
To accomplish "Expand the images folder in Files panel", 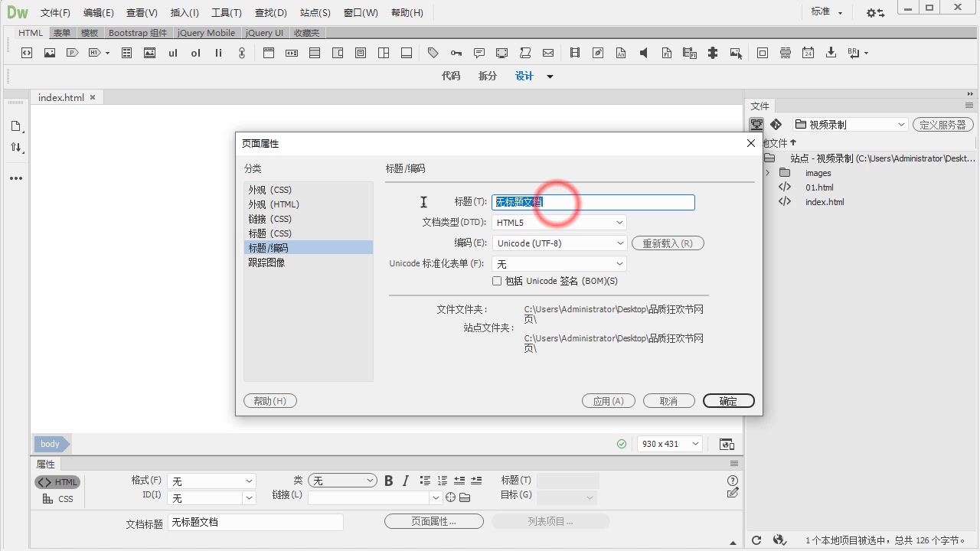I will (767, 173).
